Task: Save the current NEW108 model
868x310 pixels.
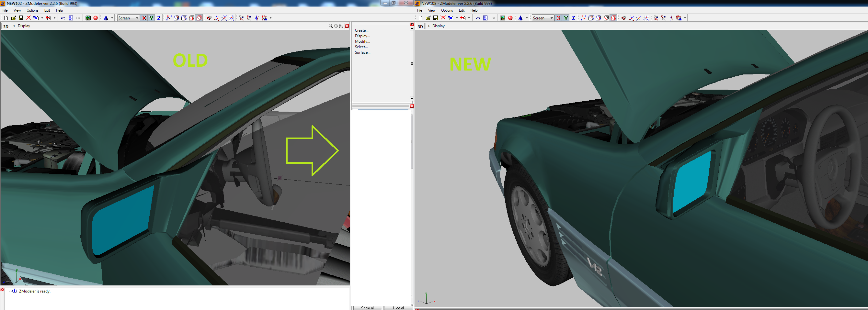Action: (436, 18)
